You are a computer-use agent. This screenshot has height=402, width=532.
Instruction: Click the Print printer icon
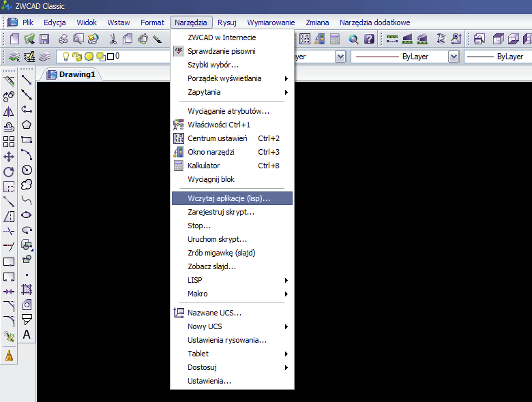[63, 39]
